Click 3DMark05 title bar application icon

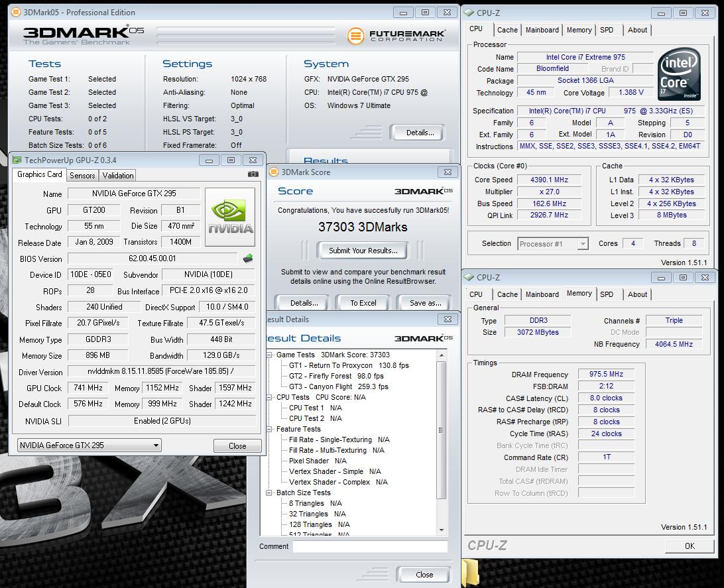point(16,12)
